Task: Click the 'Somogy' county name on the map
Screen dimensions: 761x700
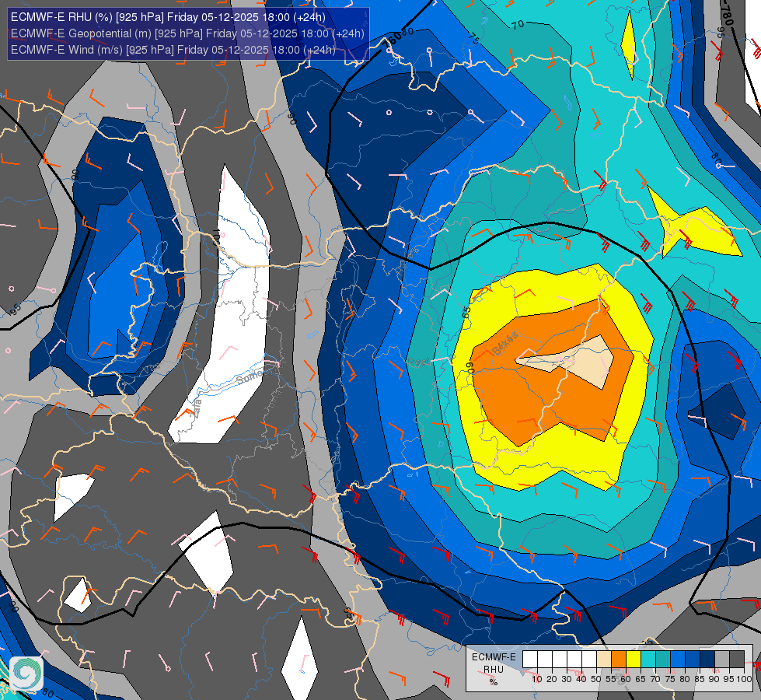Action: (251, 376)
